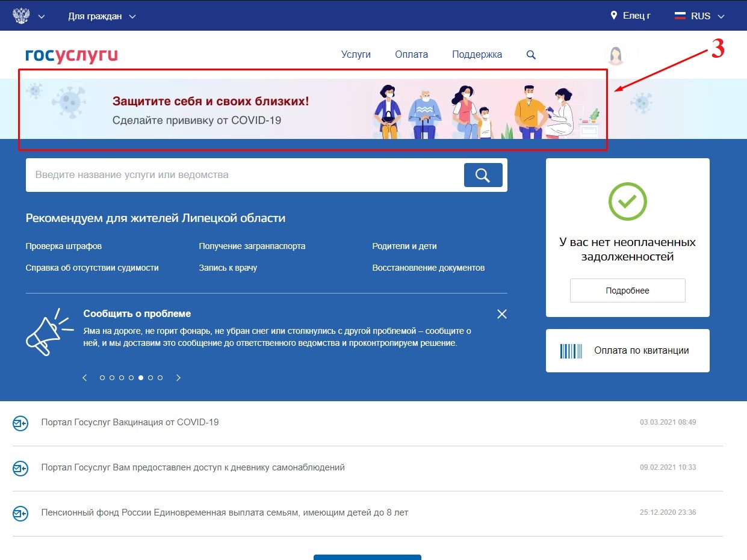Click the green checkmark circle icon
Screen dimensions: 747x560
[627, 202]
